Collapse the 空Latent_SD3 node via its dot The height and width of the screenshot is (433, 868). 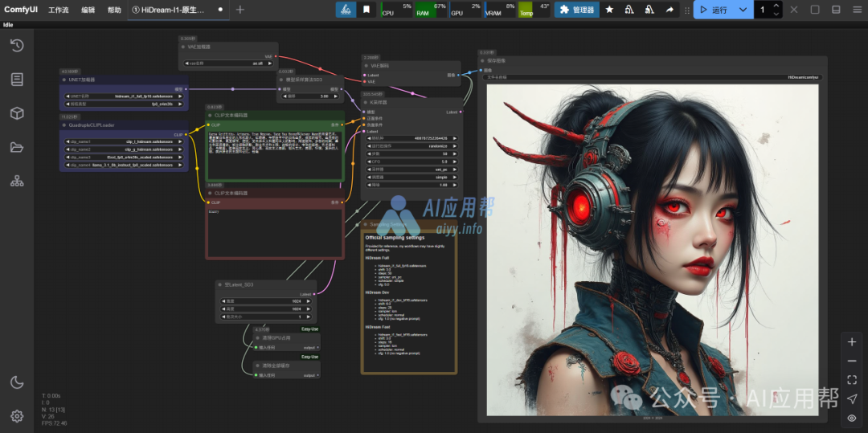point(219,285)
